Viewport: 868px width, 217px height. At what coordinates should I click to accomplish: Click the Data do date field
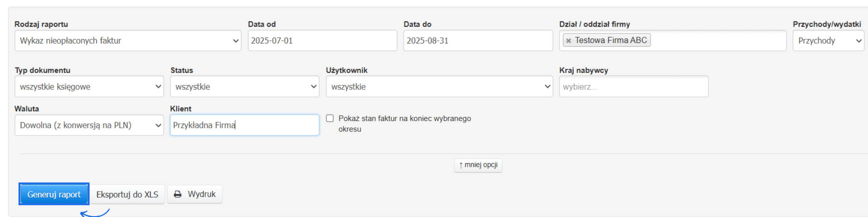477,41
